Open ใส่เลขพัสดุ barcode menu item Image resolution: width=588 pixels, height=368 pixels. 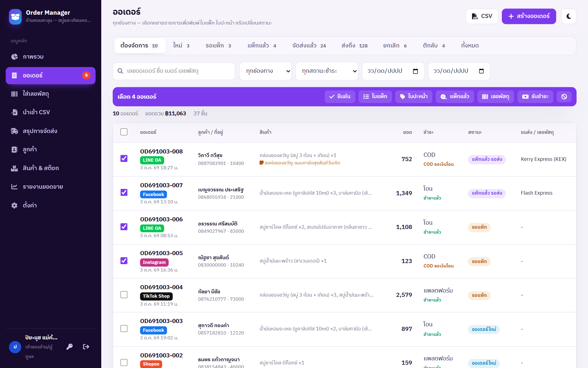(51, 94)
